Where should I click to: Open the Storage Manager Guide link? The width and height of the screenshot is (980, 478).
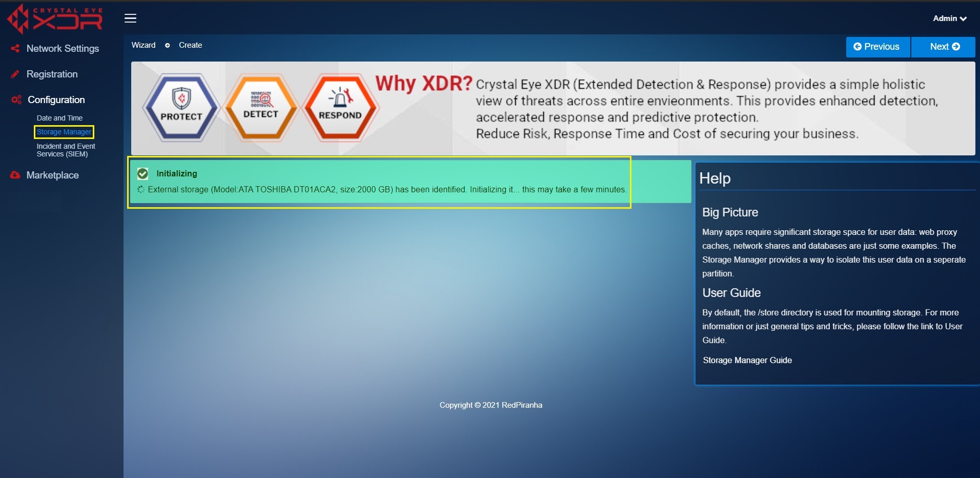click(747, 360)
